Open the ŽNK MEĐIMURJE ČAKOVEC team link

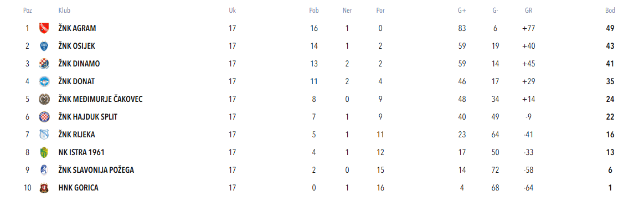tap(101, 99)
